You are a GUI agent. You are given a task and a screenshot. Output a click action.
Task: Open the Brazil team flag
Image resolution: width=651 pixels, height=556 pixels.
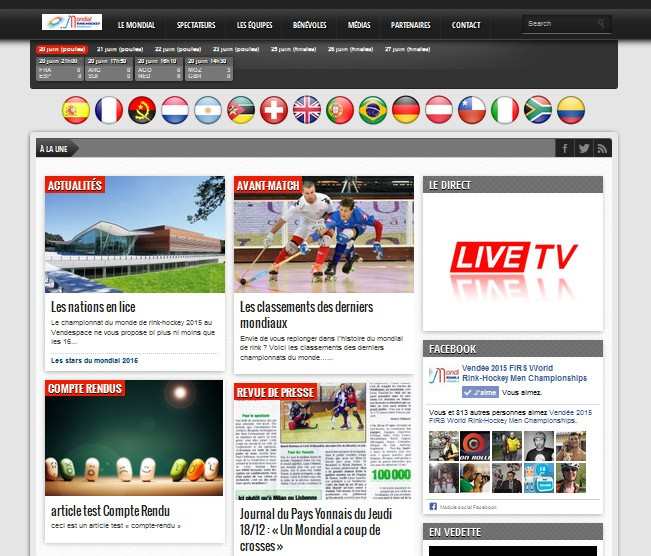coord(373,110)
